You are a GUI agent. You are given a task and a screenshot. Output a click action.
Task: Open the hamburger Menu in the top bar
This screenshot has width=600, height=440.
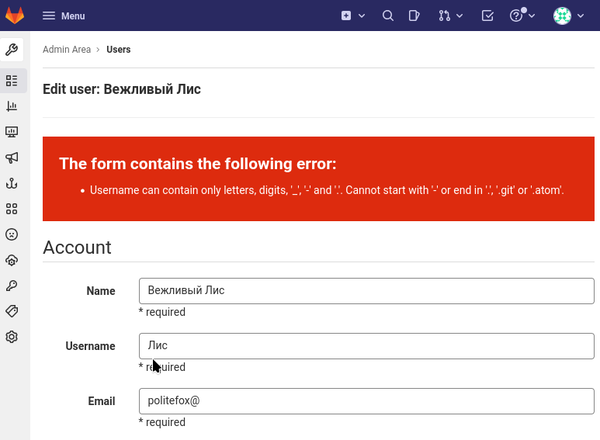pyautogui.click(x=64, y=16)
